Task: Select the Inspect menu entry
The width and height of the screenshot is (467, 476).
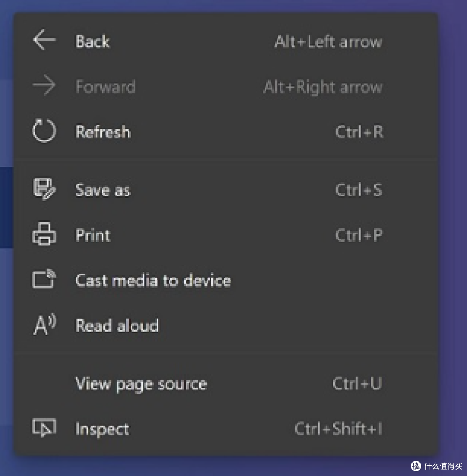Action: point(226,428)
